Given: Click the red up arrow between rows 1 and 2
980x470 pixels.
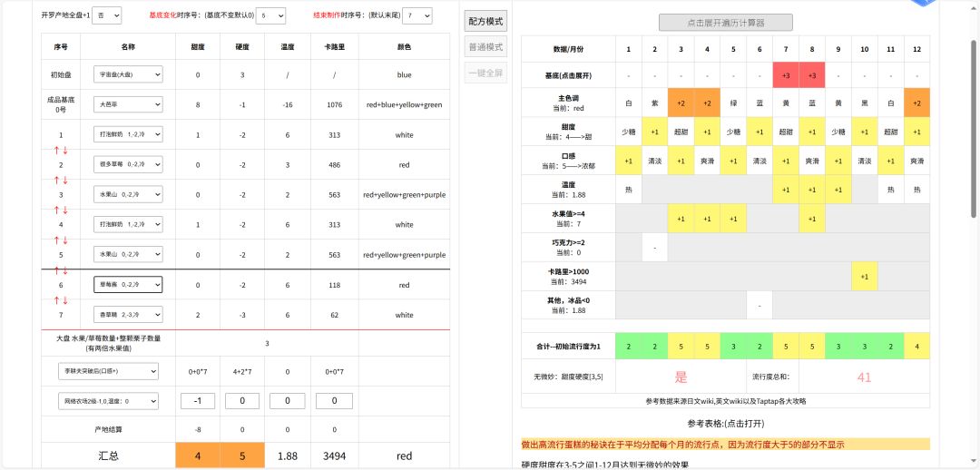Looking at the screenshot, I should 55,150.
